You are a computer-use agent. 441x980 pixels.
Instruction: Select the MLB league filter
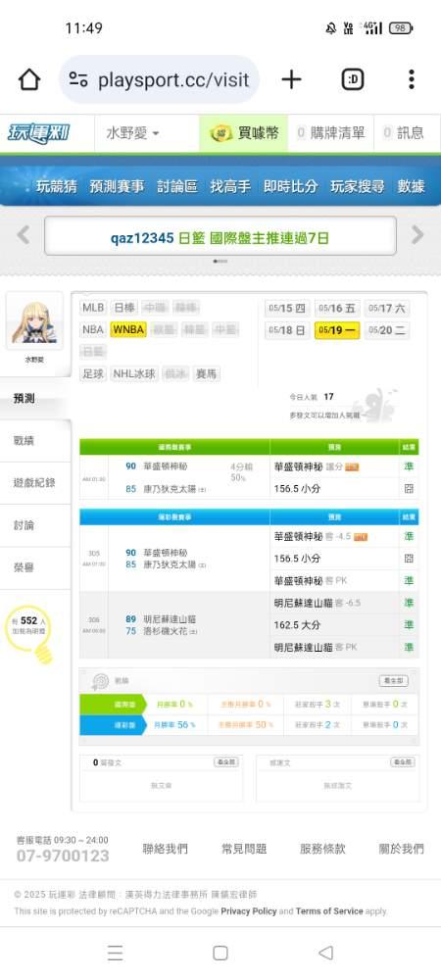point(93,308)
